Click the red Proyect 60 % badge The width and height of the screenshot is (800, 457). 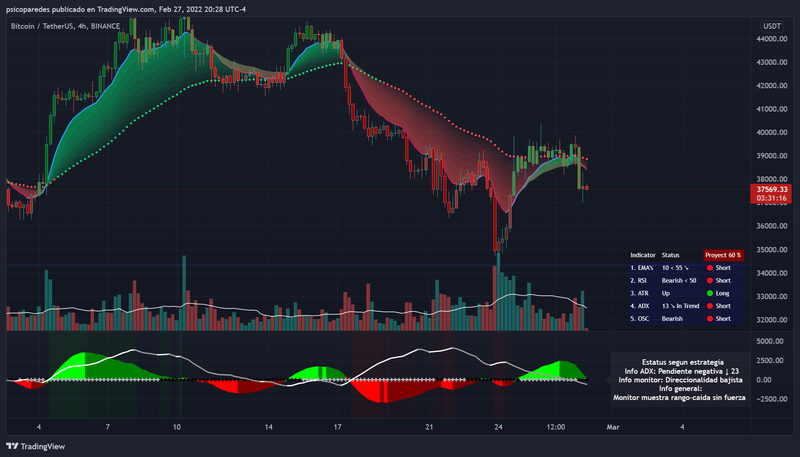723,255
